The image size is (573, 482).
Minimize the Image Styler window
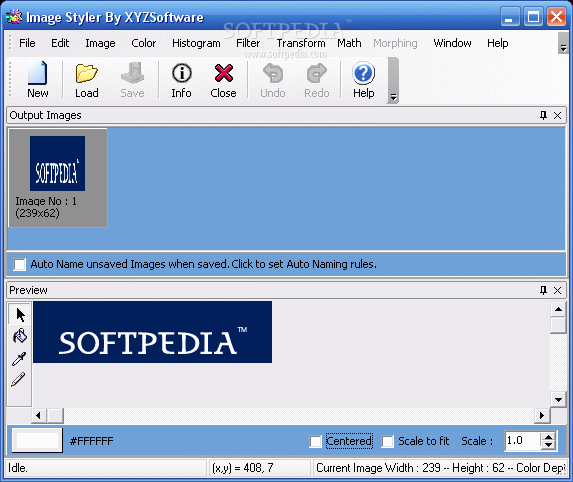[510, 17]
